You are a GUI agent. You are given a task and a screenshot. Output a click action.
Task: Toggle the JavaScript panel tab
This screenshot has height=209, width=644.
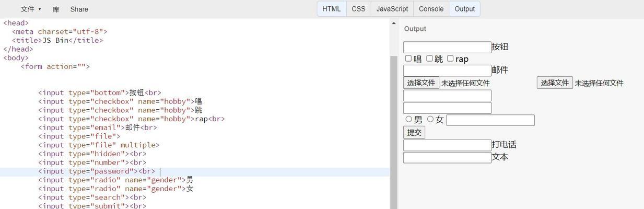point(392,9)
